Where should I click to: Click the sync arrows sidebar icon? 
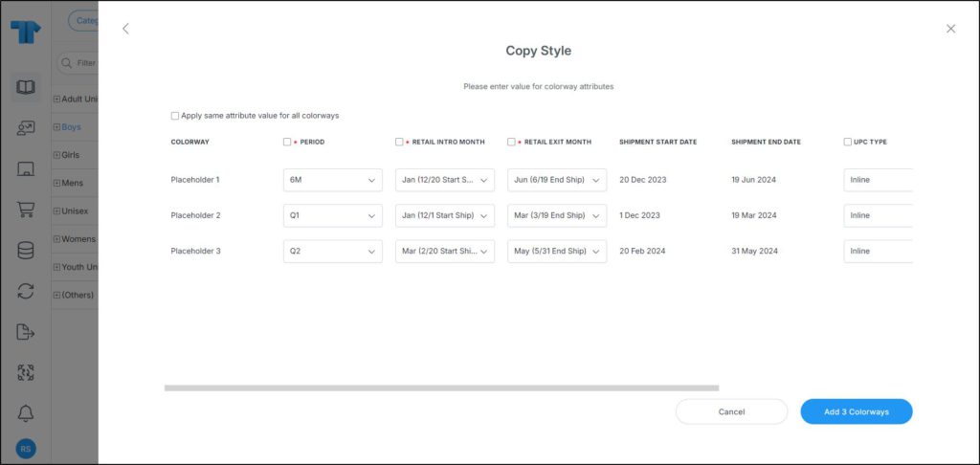[x=26, y=291]
